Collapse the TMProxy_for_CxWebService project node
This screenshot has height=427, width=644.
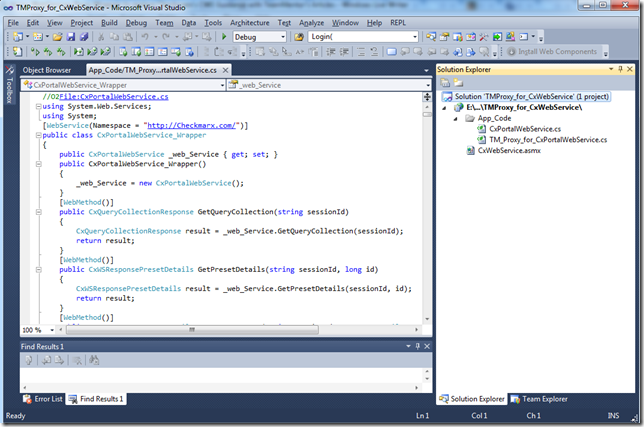click(446, 107)
